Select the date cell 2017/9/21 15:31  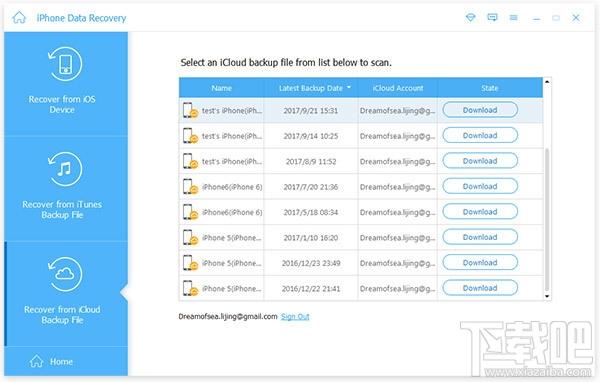tap(311, 111)
